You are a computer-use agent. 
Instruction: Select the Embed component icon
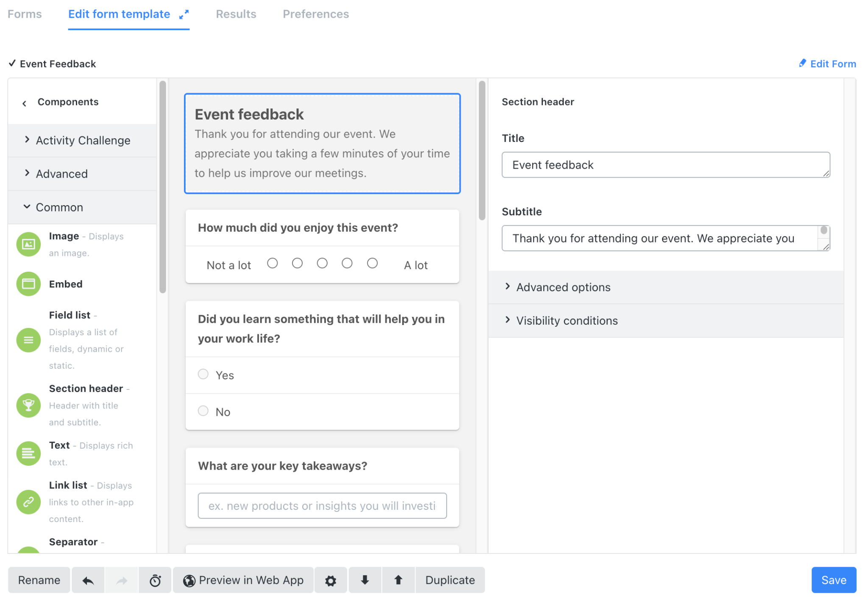28,284
